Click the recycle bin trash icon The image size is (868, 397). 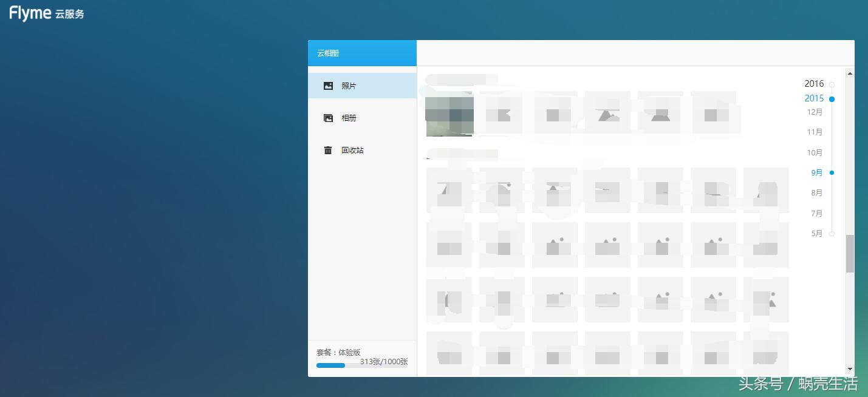[328, 151]
